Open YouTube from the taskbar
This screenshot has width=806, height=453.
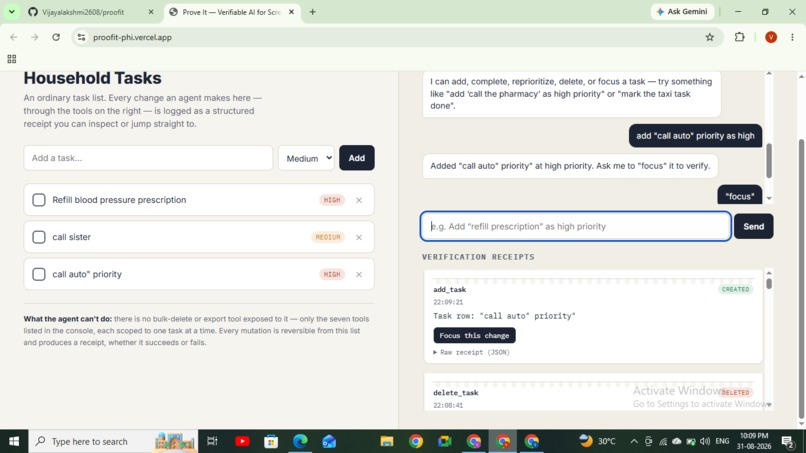coord(242,441)
